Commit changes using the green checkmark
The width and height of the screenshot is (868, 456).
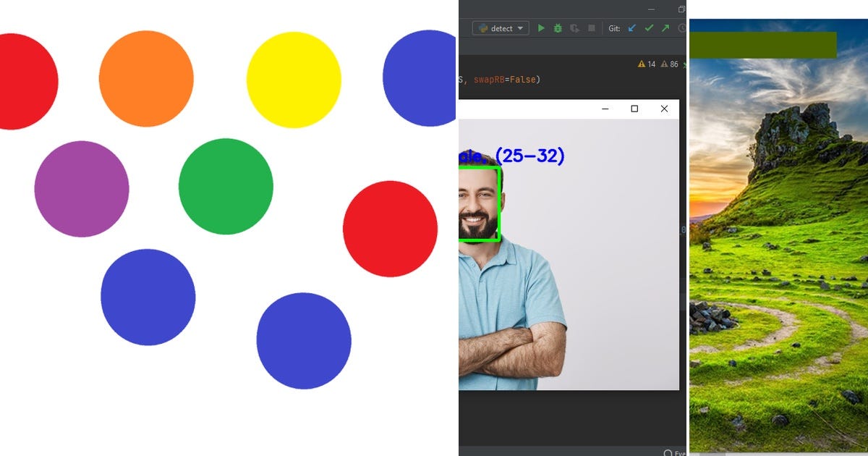[x=648, y=28]
